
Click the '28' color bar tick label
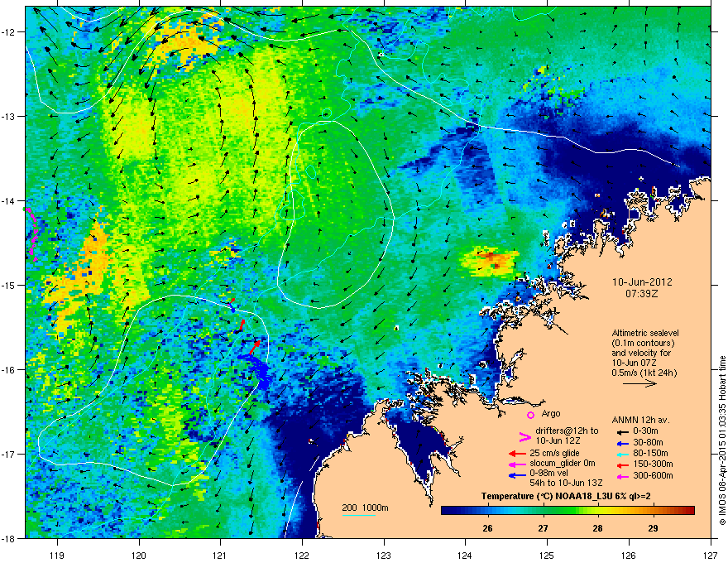[x=597, y=528]
